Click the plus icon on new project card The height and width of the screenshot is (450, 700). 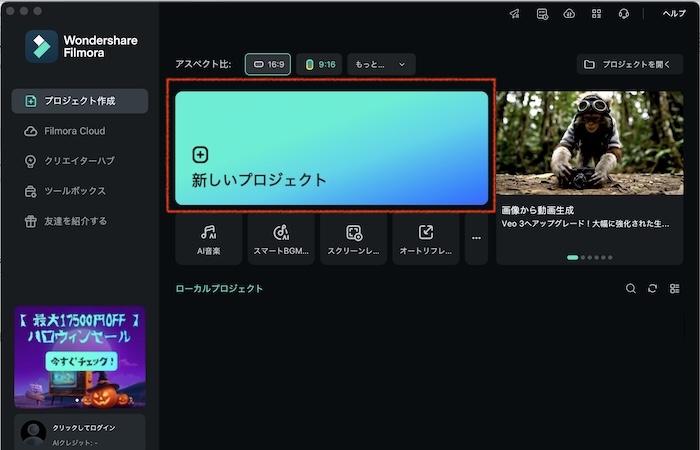(200, 155)
